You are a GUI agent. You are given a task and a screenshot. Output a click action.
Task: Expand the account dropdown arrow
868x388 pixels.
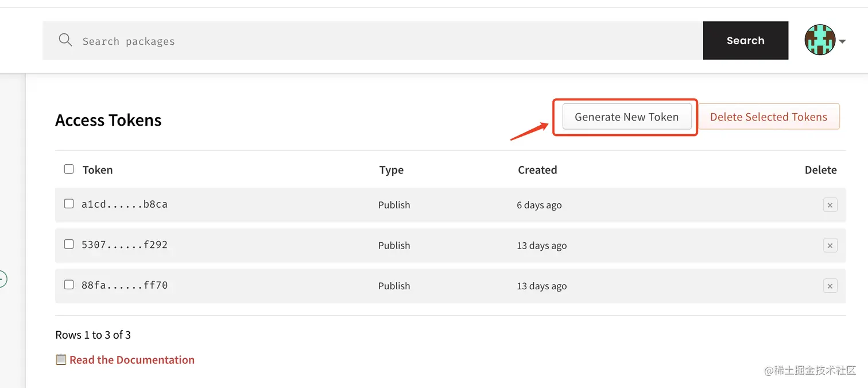click(x=842, y=41)
